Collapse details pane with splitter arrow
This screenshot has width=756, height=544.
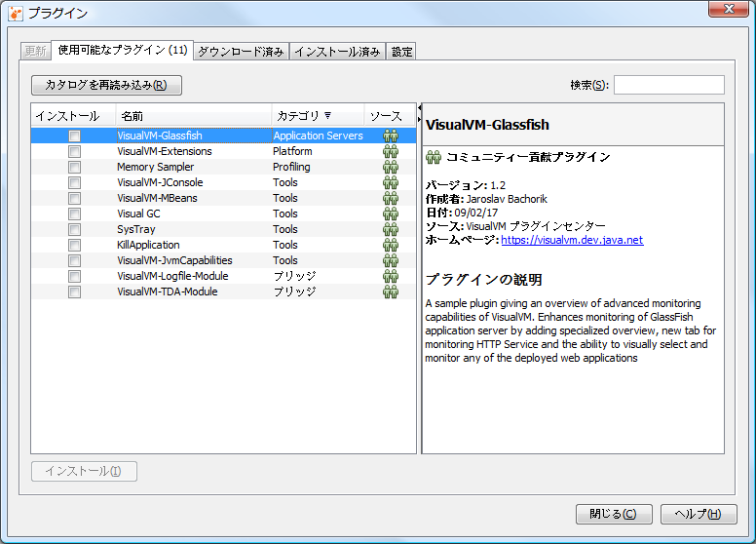pyautogui.click(x=420, y=120)
